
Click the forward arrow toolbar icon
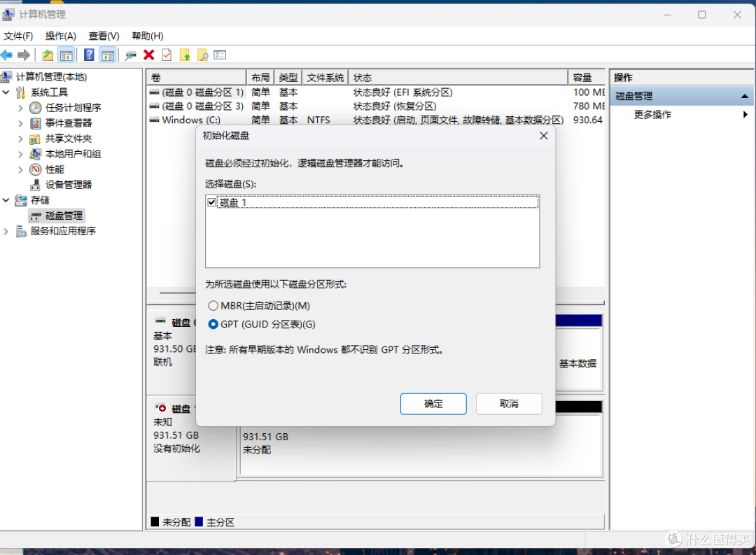pos(24,55)
